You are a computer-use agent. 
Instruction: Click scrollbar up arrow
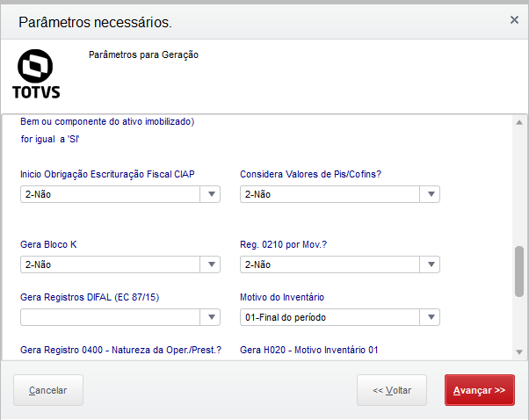519,122
